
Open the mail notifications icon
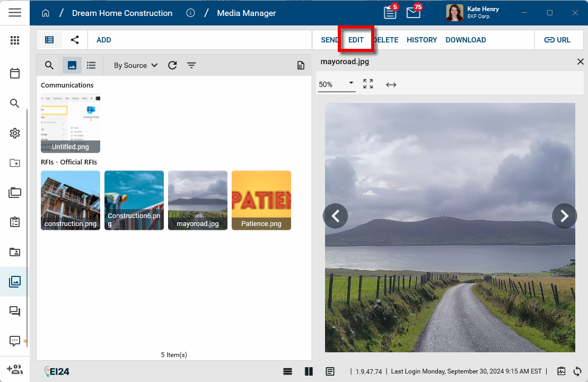[413, 13]
